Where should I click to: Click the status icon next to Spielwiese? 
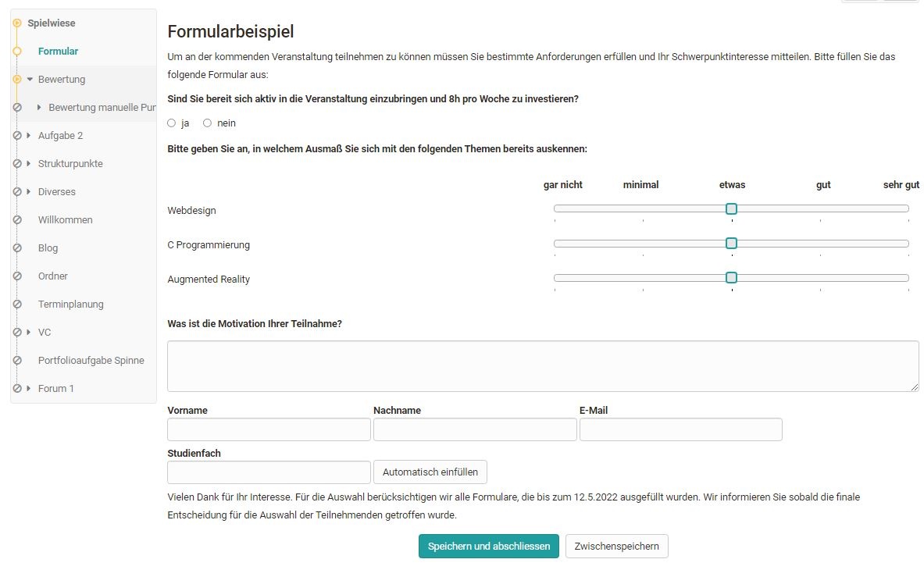(x=17, y=23)
